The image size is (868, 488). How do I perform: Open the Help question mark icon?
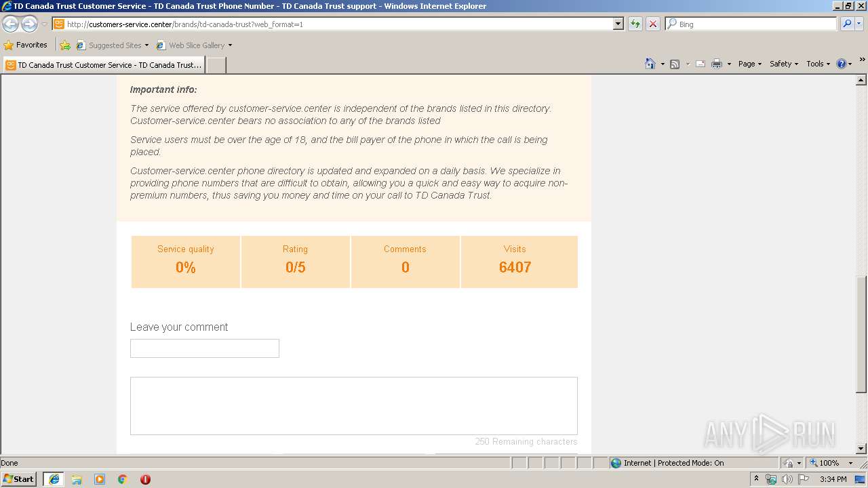click(x=842, y=64)
